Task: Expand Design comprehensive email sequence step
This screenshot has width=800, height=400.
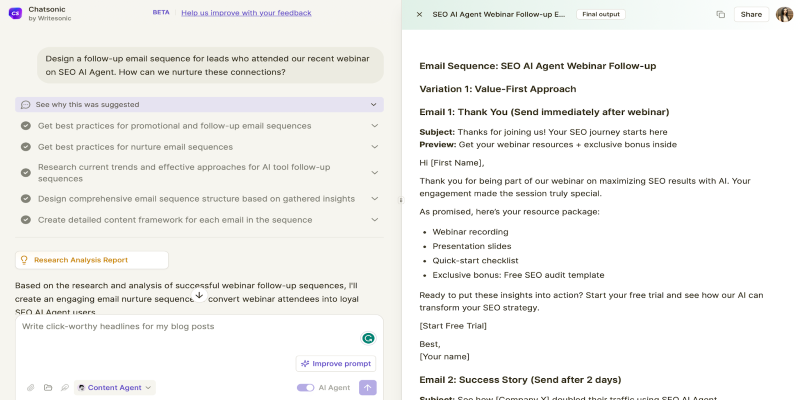Action: click(x=374, y=199)
